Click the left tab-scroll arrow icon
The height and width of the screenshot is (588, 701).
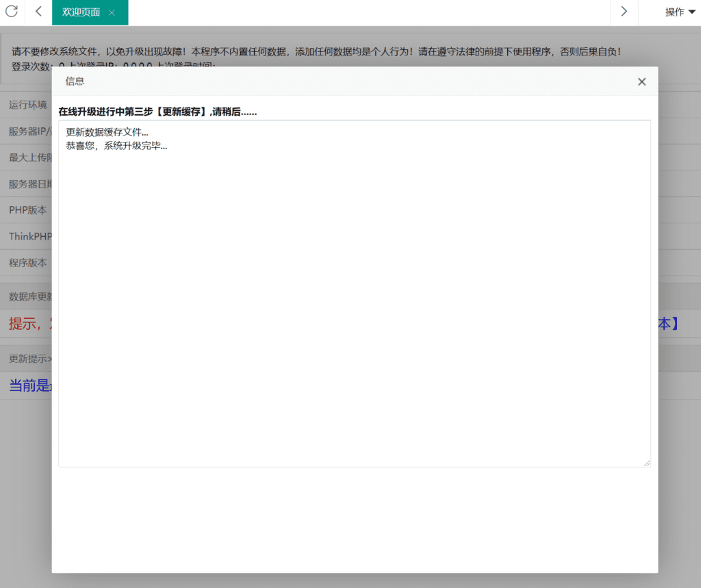[x=37, y=11]
